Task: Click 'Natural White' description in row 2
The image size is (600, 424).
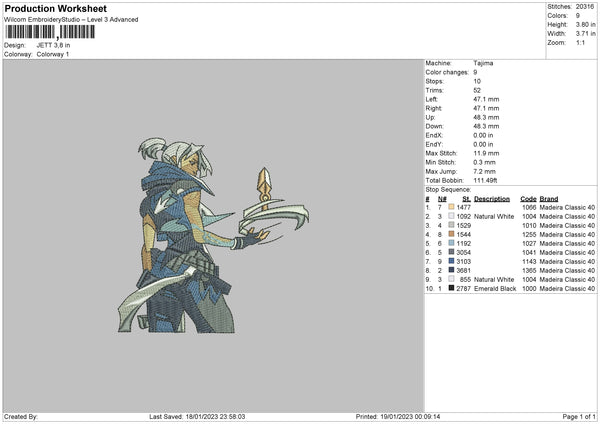Action: [x=494, y=217]
